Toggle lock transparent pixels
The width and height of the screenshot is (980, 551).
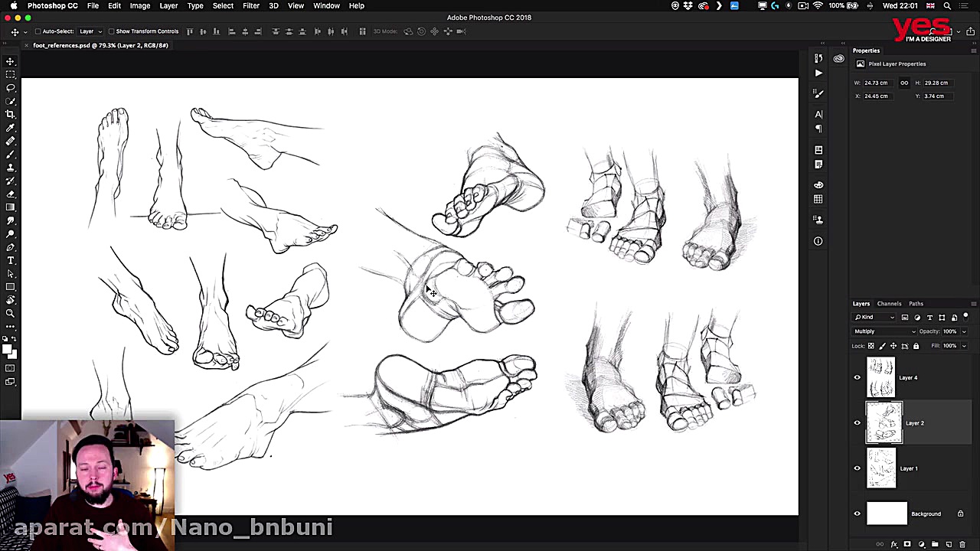click(x=871, y=346)
